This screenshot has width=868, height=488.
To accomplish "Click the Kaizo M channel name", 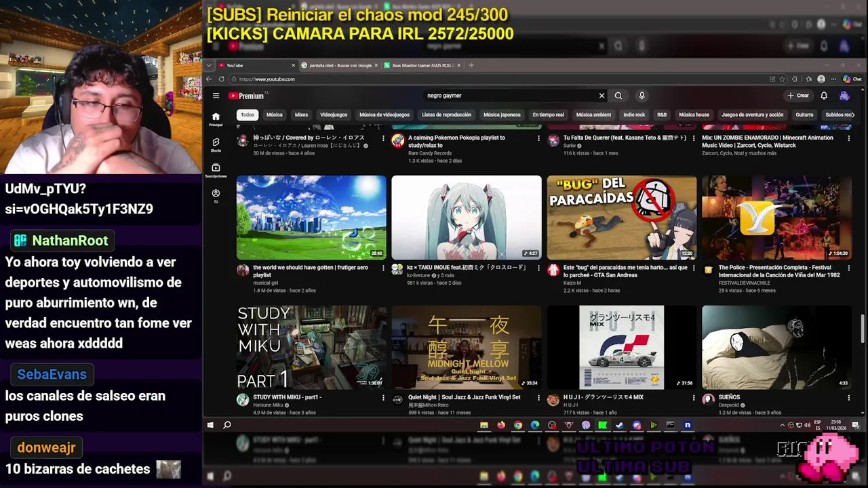I will (572, 283).
